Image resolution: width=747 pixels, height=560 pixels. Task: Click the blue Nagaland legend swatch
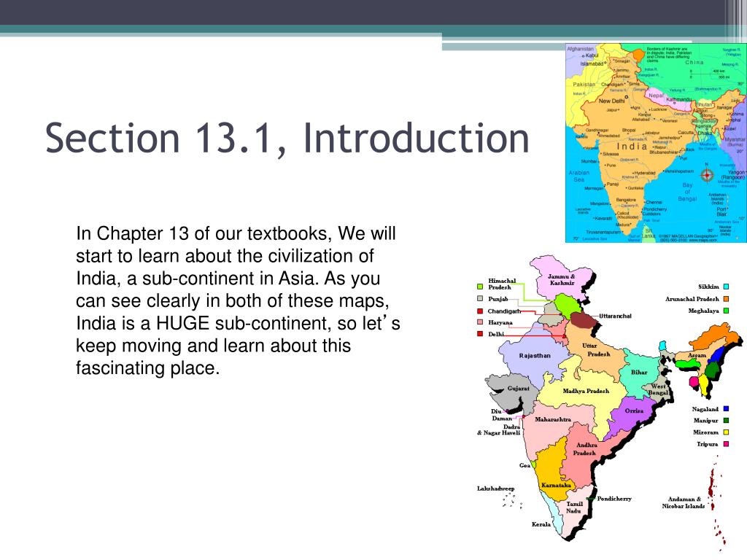point(726,408)
